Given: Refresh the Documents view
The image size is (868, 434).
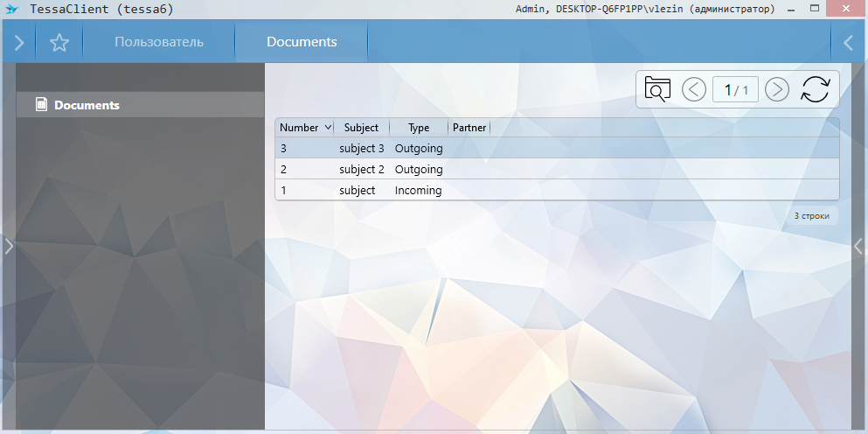Looking at the screenshot, I should [815, 89].
